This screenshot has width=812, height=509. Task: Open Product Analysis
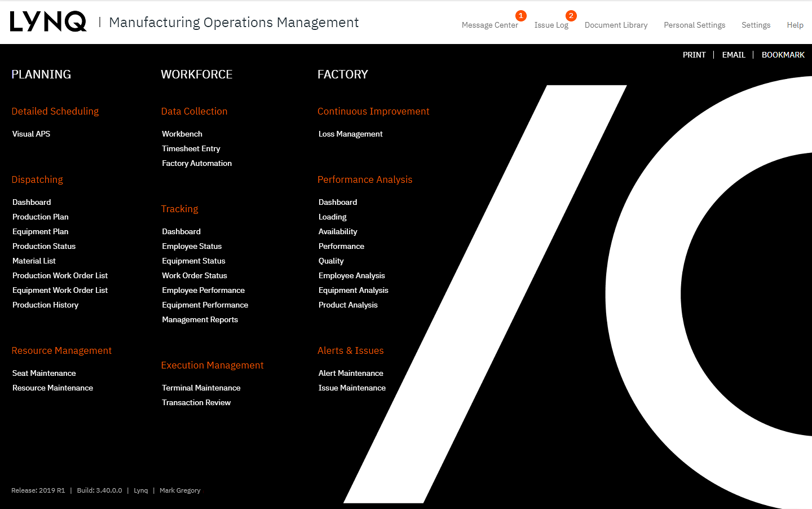348,305
